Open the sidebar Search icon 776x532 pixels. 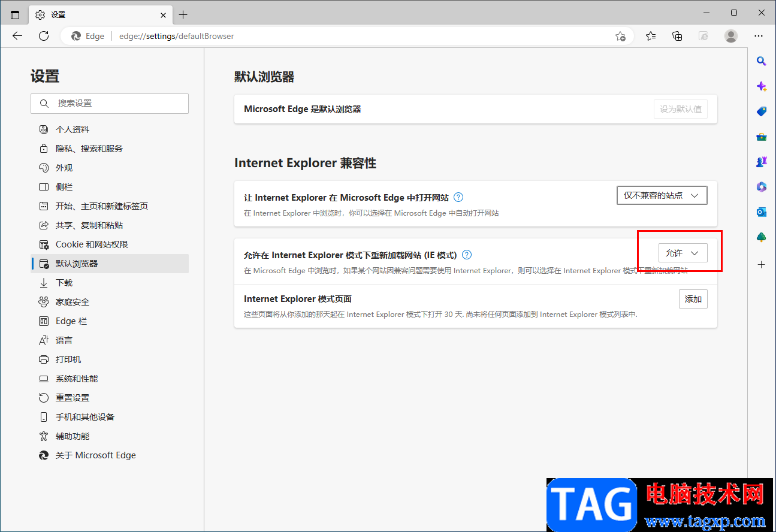tap(762, 61)
